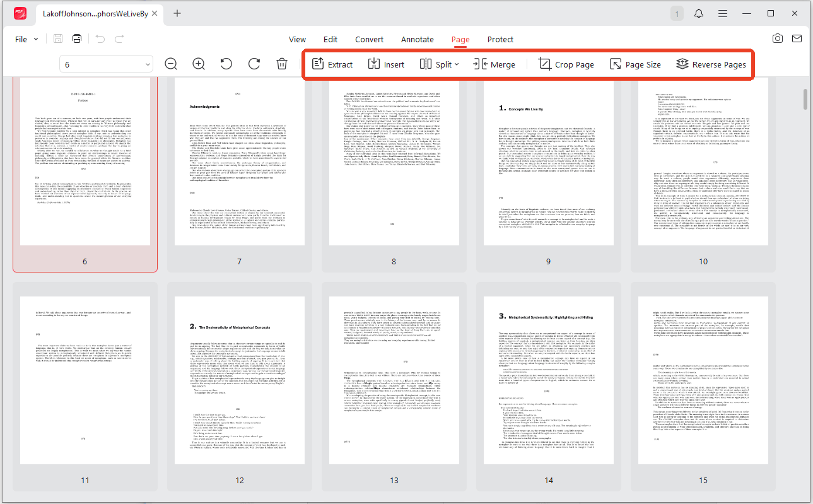
Task: Open the notifications bell
Action: pyautogui.click(x=699, y=13)
